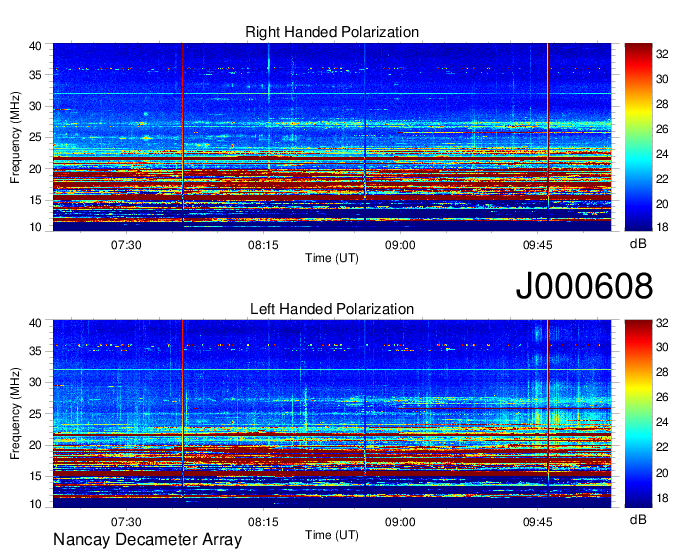Click the Right Handed Polarization title
The height and width of the screenshot is (552, 680).
pos(332,32)
